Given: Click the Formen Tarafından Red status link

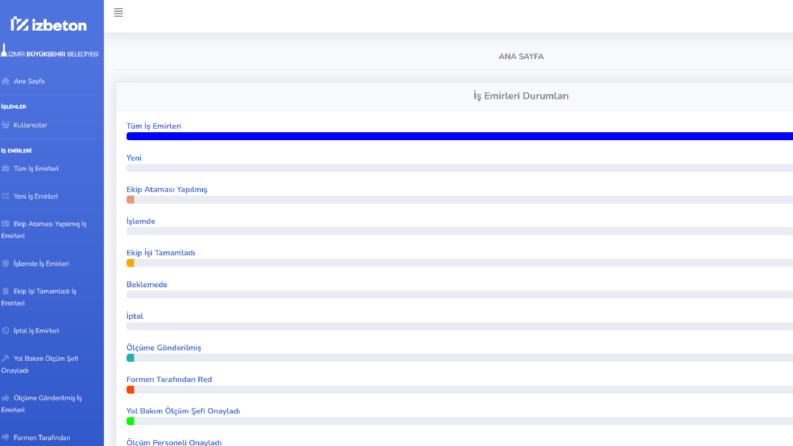Looking at the screenshot, I should 169,379.
